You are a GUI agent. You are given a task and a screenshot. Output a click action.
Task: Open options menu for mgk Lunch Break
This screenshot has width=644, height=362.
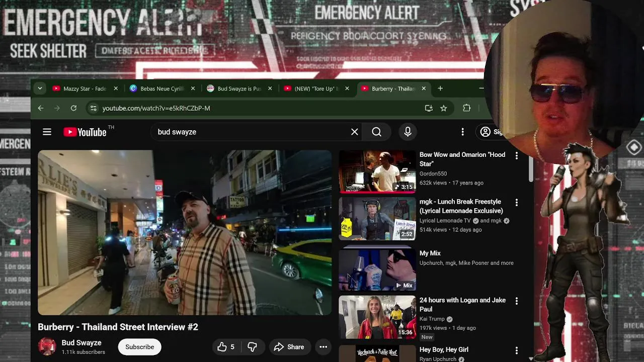(516, 203)
